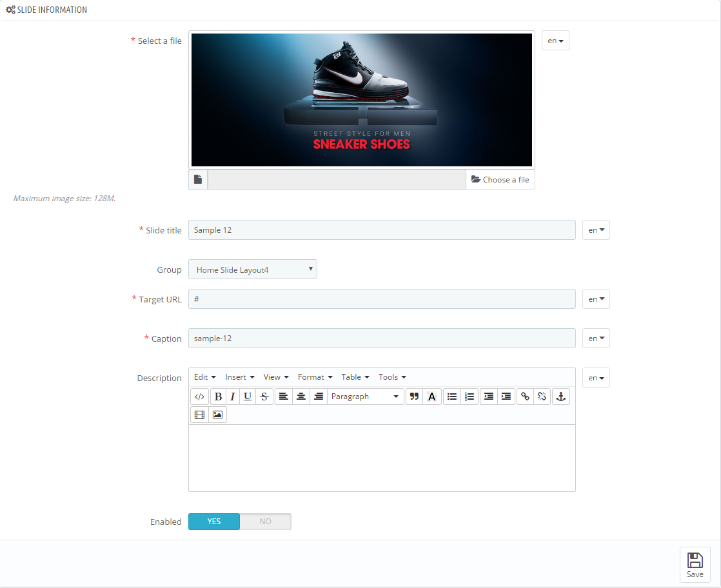Click the Save button
Viewport: 721px width, 588px height.
tap(695, 565)
